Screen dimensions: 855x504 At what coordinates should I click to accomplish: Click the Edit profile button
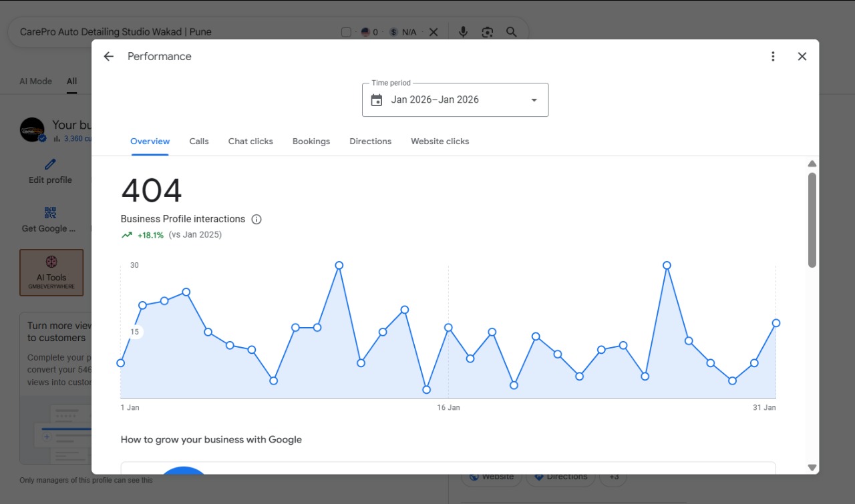point(50,172)
